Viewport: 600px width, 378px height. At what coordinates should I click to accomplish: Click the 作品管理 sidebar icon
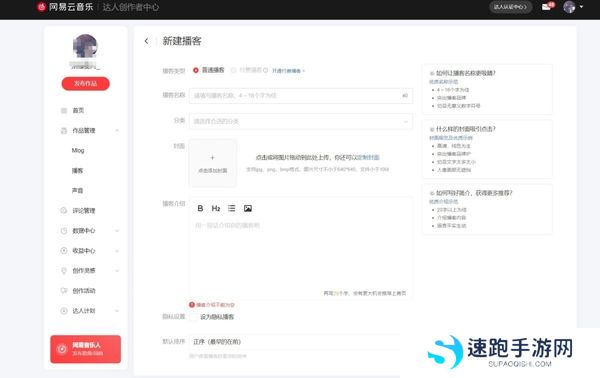[x=64, y=130]
